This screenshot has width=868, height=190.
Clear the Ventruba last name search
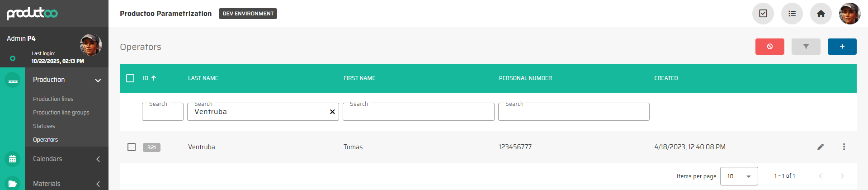332,112
